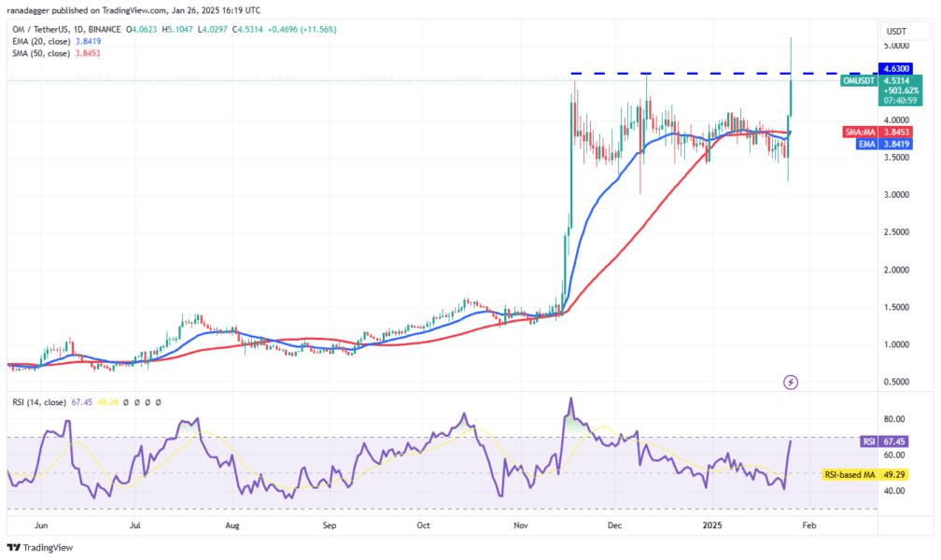Click the +503.62% change label
The image size is (941, 560).
(901, 91)
